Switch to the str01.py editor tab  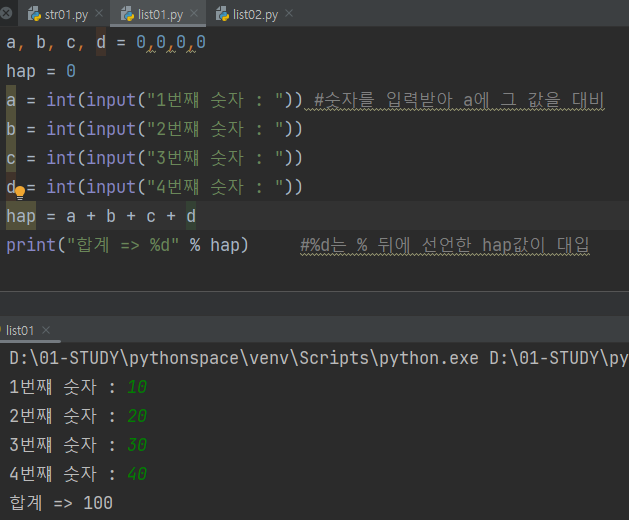65,14
